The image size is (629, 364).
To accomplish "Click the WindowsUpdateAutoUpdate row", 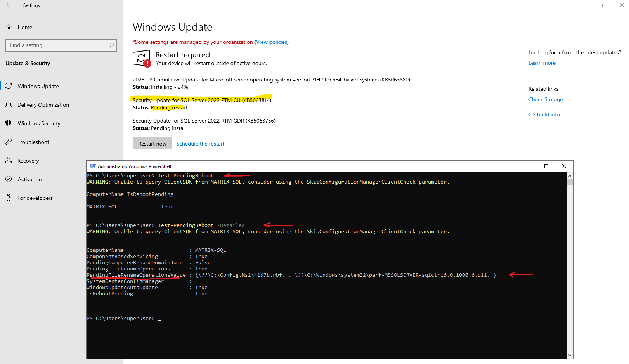I will [x=147, y=288].
